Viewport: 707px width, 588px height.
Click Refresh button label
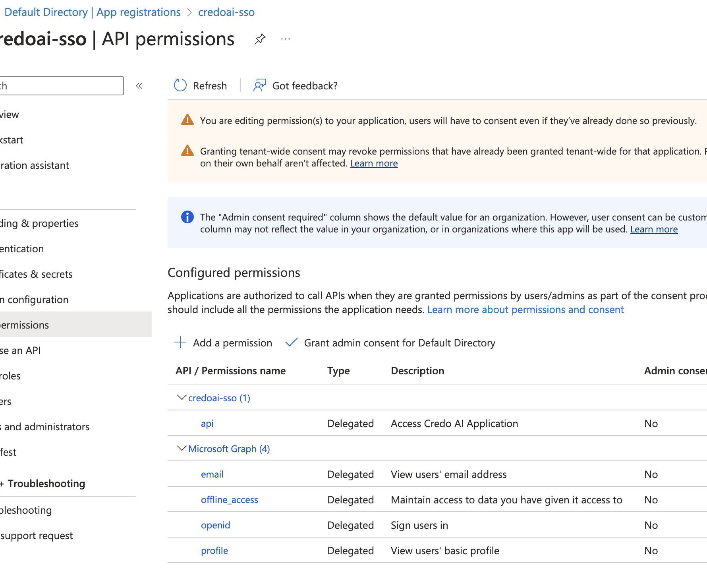(210, 86)
